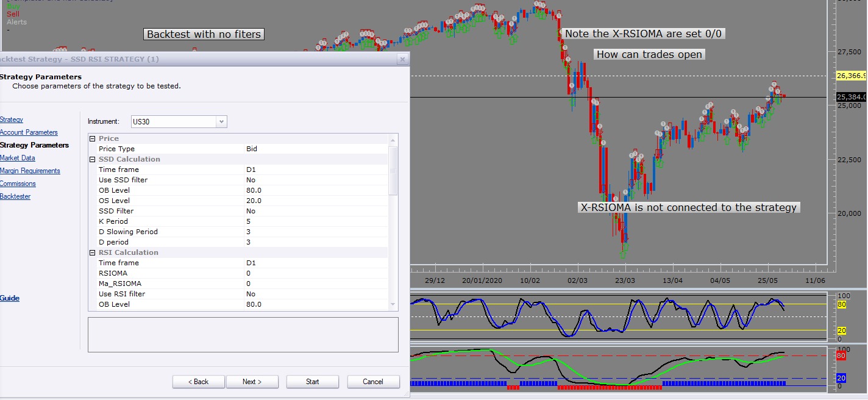Open the Commissions step link
Image resolution: width=868 pixels, height=400 pixels.
tap(18, 184)
